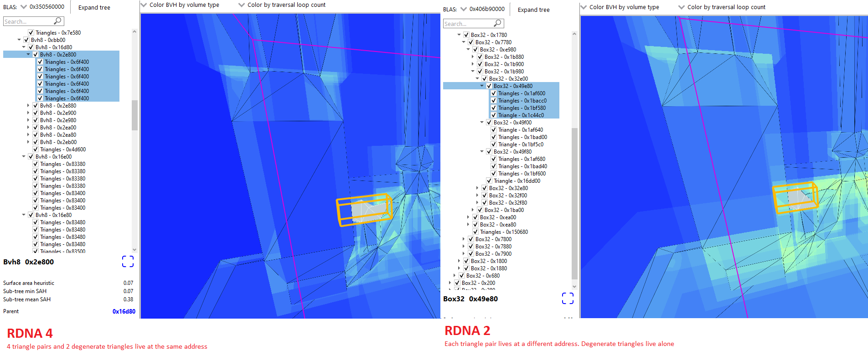Open left Color by traversal loop count dropdown
Viewport: 868px width, 361px height.
242,5
